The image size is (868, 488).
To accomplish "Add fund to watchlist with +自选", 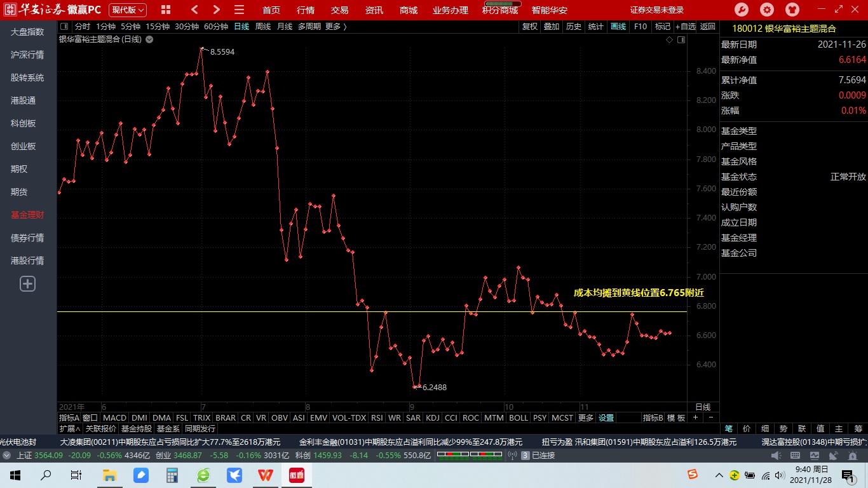I will tap(686, 27).
